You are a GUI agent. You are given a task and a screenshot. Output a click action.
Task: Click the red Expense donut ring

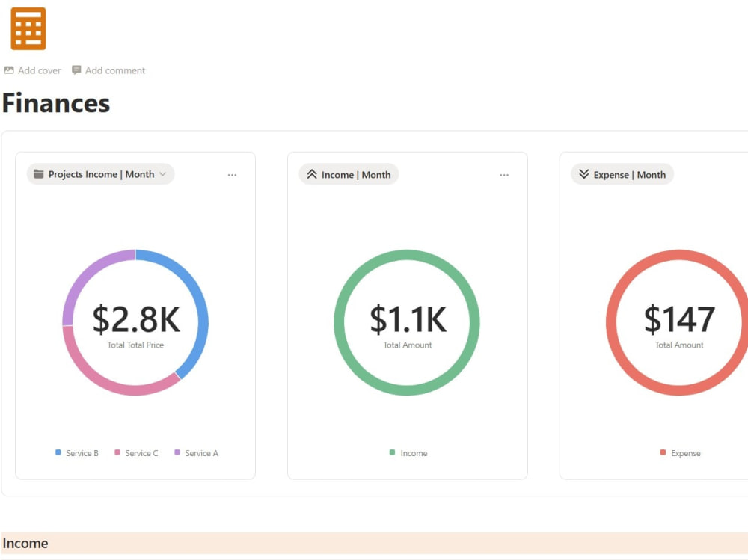679,255
